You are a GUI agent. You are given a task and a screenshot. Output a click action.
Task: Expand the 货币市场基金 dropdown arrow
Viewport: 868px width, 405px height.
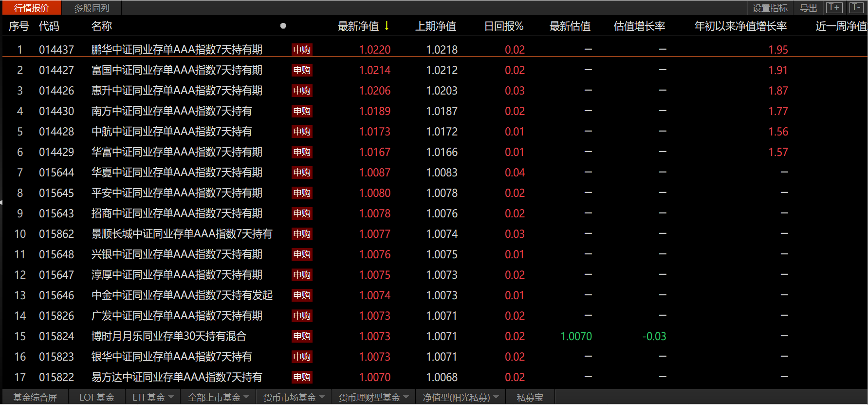322,397
